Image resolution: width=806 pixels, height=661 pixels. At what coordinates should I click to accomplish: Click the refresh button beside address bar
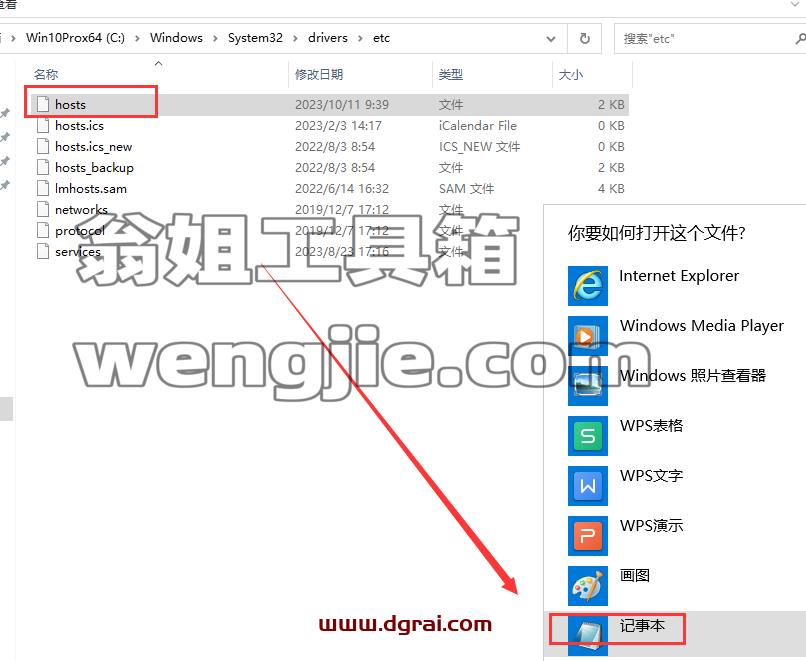584,39
